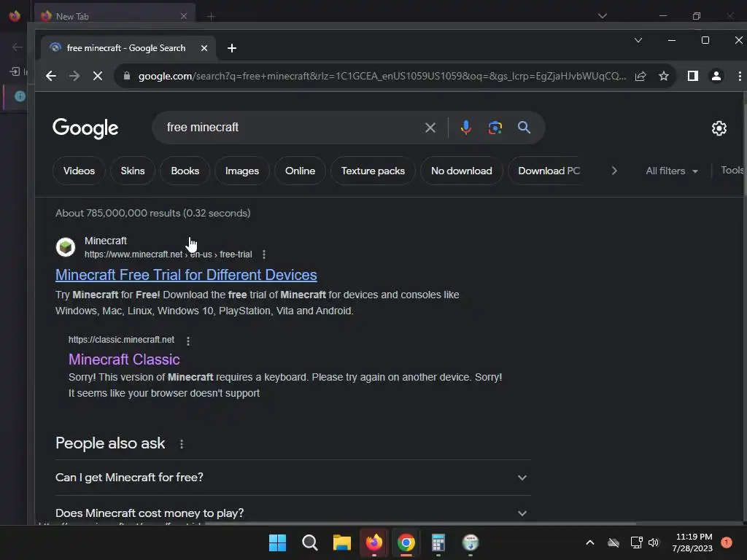The width and height of the screenshot is (747, 560).
Task: Focus the Chrome address bar
Action: pos(381,76)
